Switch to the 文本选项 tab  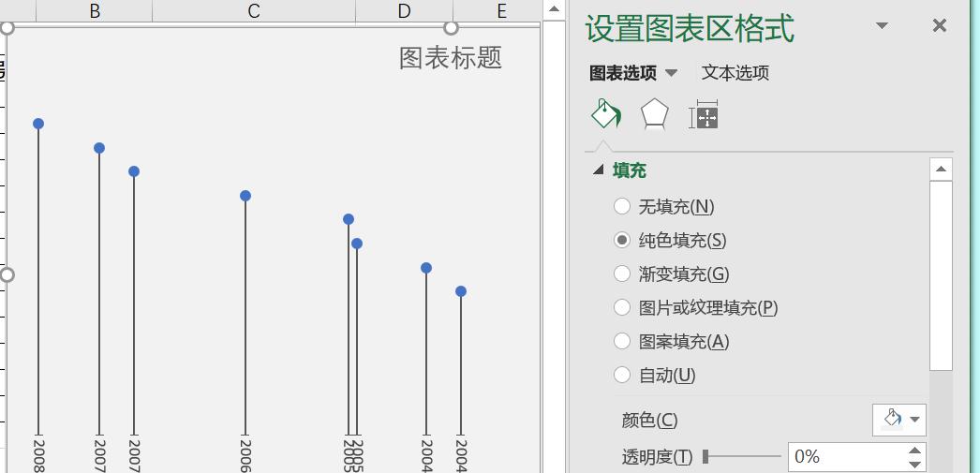click(x=735, y=73)
